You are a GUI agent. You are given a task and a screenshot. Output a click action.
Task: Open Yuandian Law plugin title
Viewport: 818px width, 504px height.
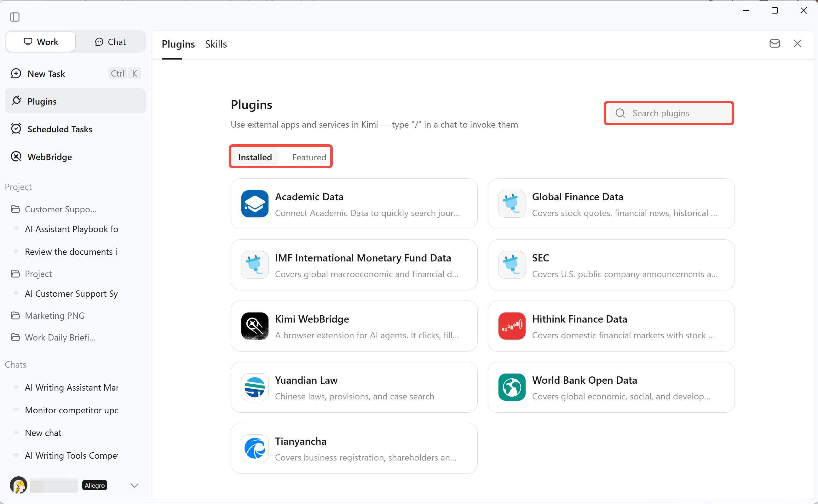coord(306,380)
